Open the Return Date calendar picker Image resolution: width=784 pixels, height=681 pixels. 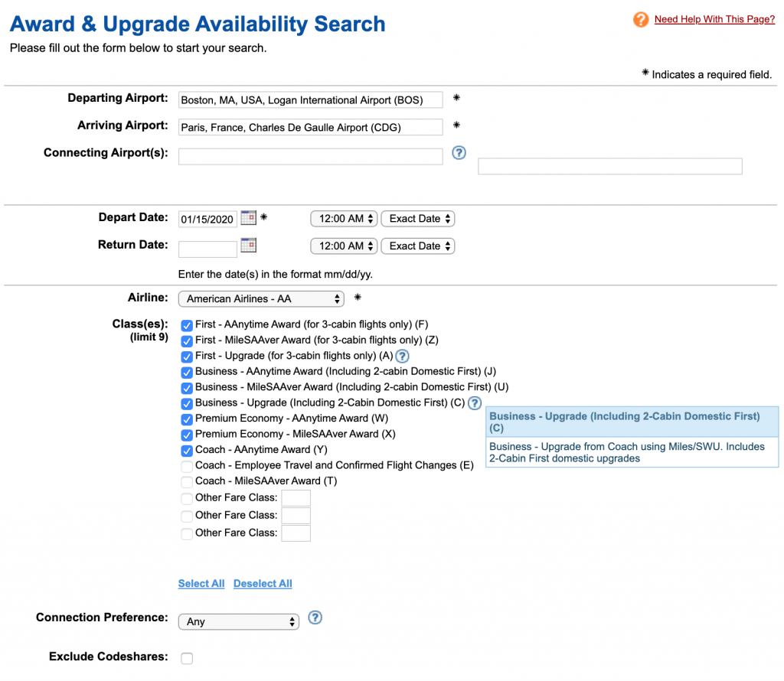coord(247,245)
